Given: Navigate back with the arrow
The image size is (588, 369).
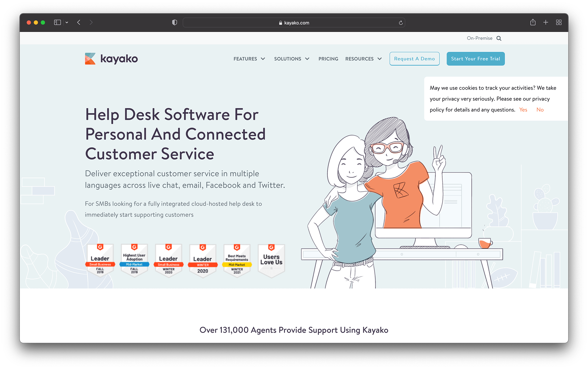Looking at the screenshot, I should (x=78, y=22).
